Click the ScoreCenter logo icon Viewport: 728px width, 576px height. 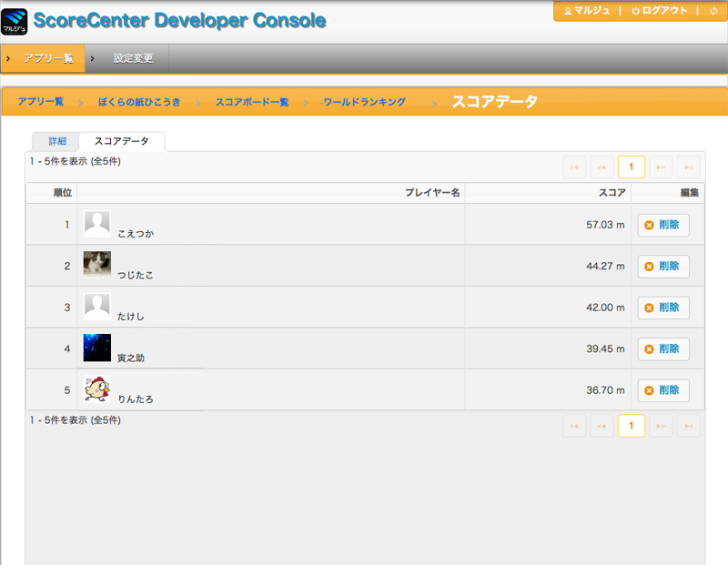tap(15, 21)
